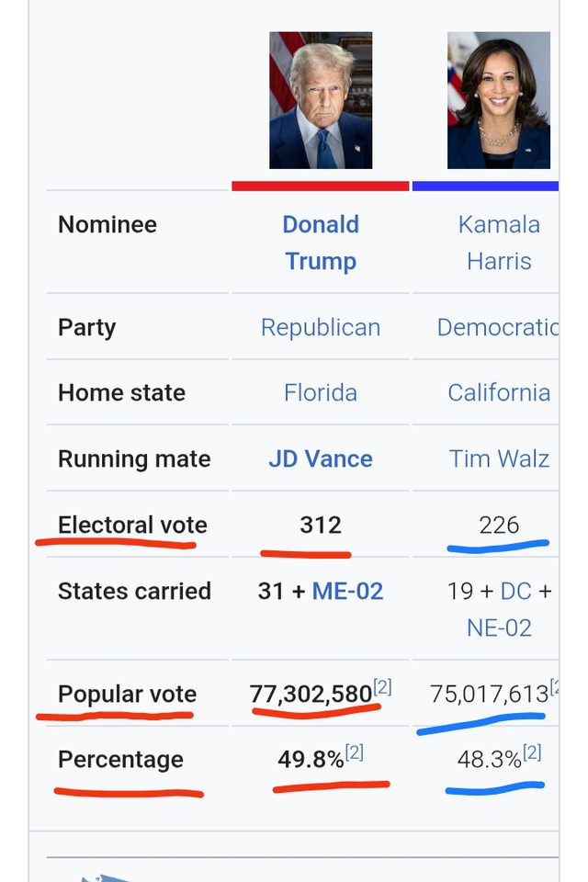588x882 pixels.
Task: Click the red Republican color bar
Action: tap(320, 187)
